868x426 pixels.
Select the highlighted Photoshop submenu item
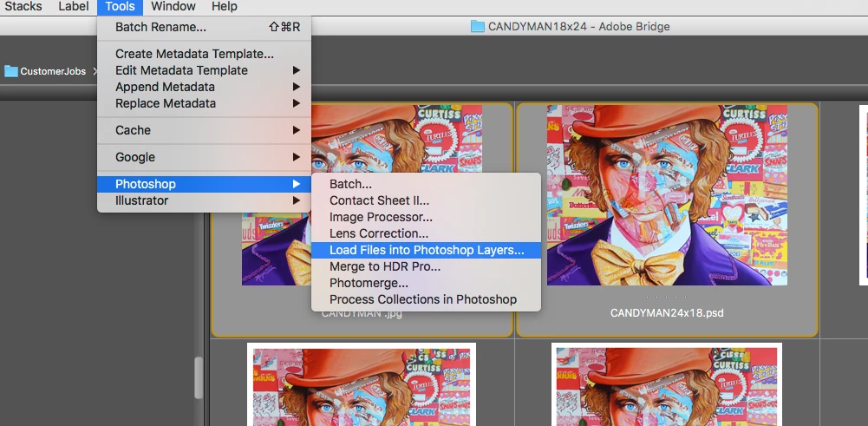point(205,184)
